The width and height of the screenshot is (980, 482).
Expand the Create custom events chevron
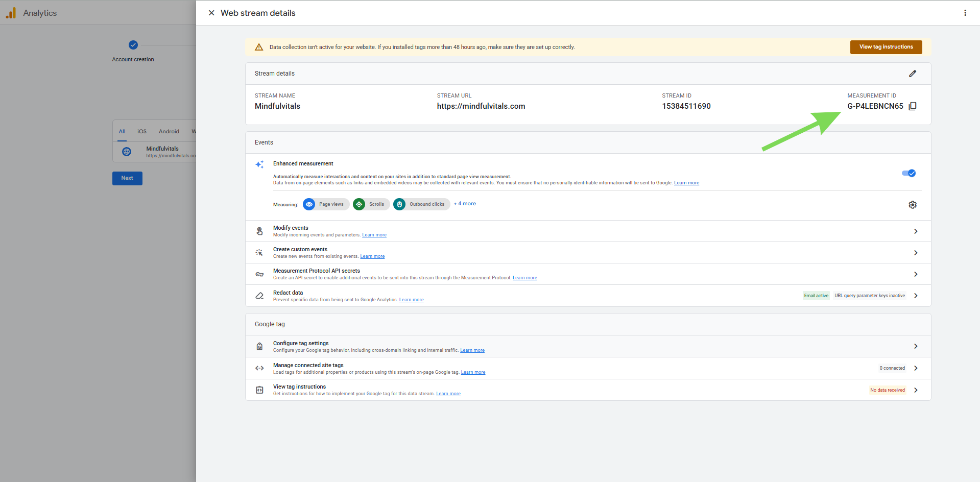coord(916,253)
